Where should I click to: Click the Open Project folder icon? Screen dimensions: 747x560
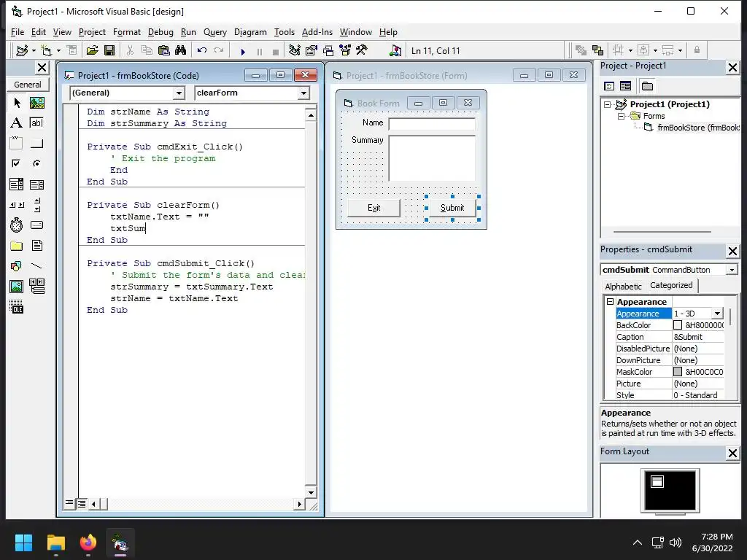click(x=93, y=50)
